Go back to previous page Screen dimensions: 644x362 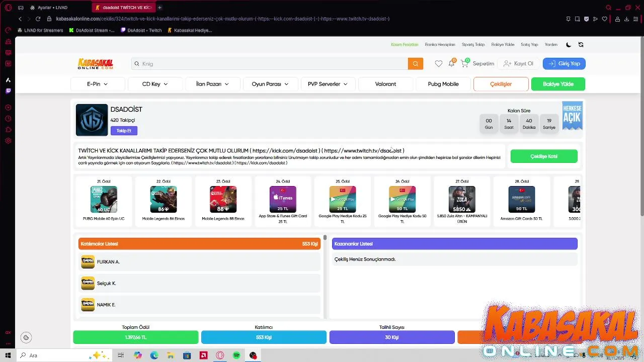coord(20,19)
